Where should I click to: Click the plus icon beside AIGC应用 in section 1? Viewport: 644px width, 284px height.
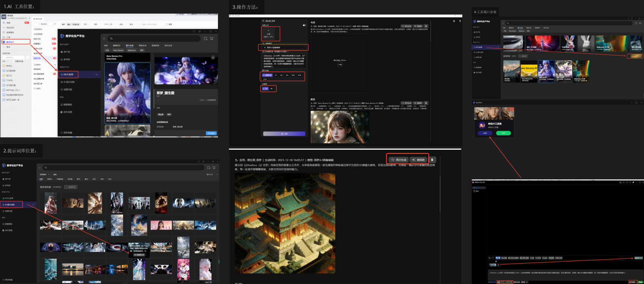pos(96,74)
